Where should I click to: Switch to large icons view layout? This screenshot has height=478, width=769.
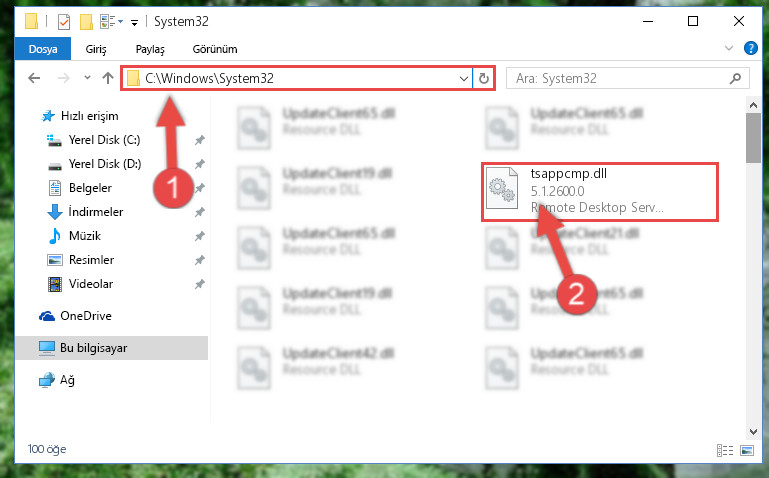coord(747,450)
